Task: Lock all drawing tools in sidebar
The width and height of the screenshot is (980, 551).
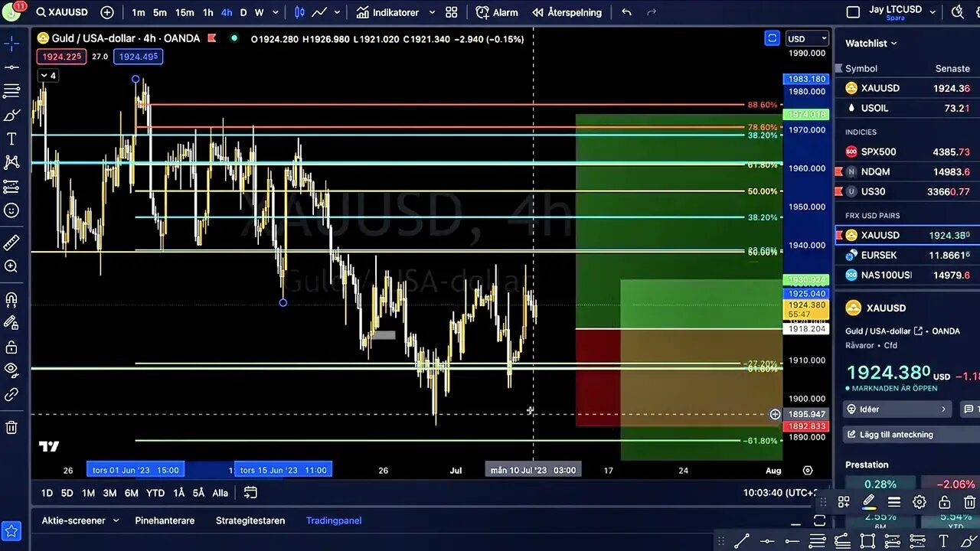Action: (x=11, y=347)
